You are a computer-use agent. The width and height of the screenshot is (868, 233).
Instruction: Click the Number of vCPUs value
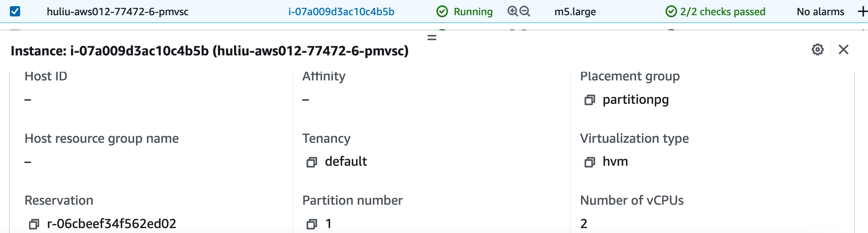click(x=584, y=224)
